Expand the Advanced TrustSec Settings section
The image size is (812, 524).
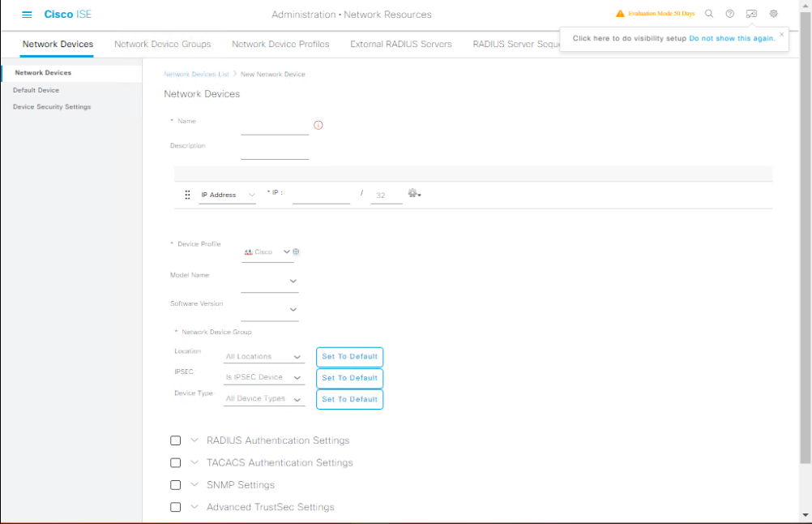tap(194, 507)
